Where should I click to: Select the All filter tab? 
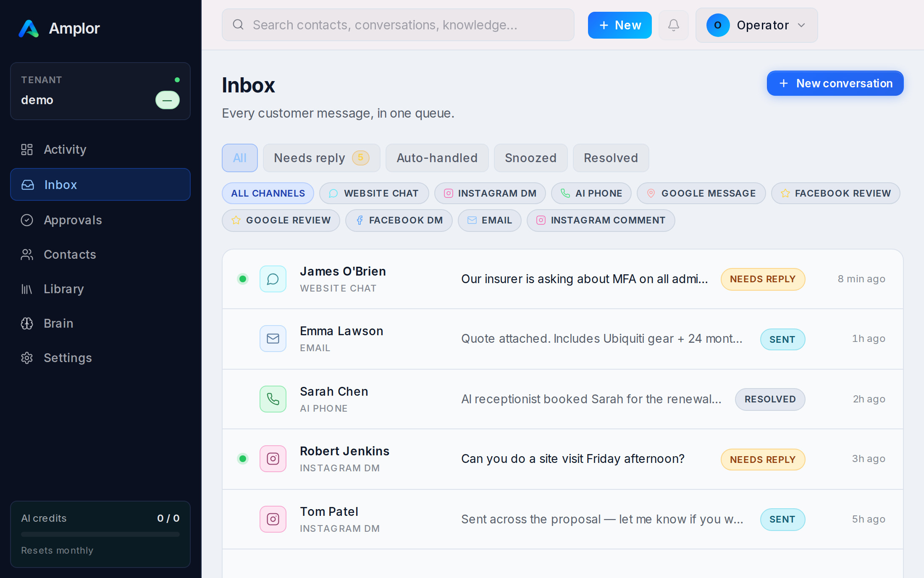pos(240,158)
